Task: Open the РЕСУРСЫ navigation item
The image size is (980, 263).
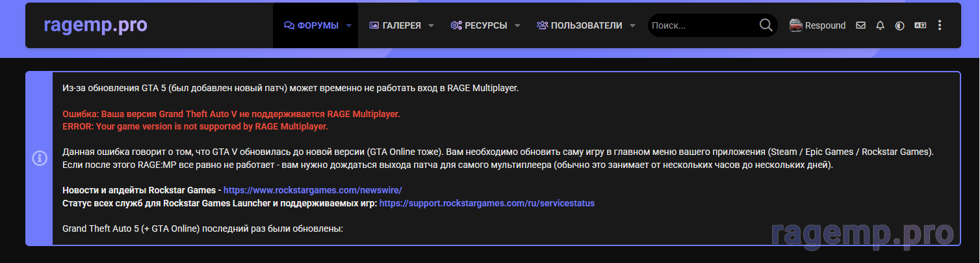Action: coord(479,25)
